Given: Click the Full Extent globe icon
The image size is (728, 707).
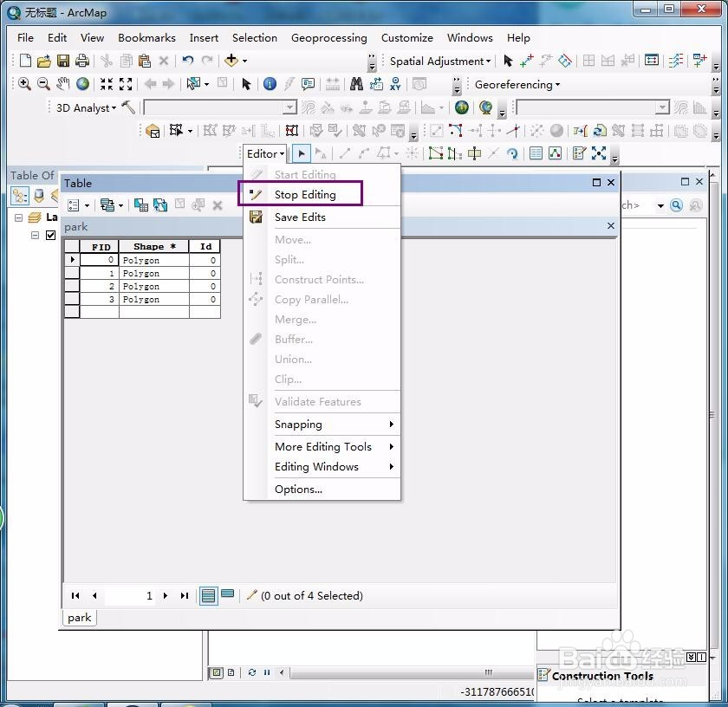Looking at the screenshot, I should click(x=82, y=83).
